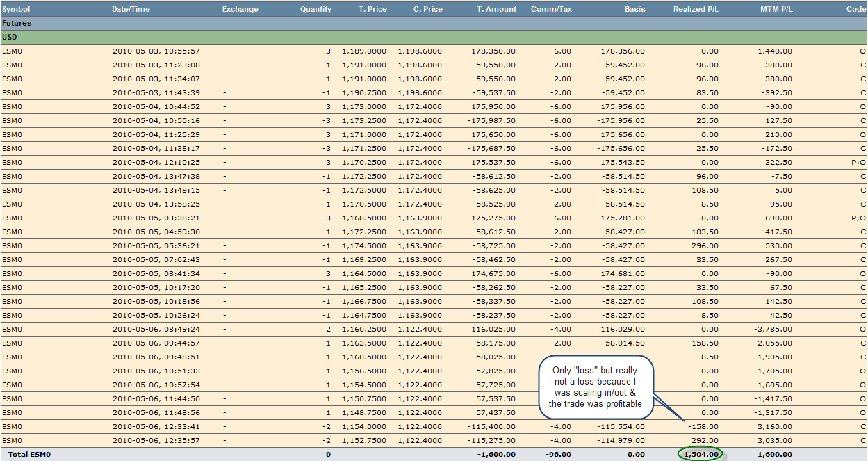Click timestamp 2010-05-04, 13:47:38
The height and width of the screenshot is (461, 868).
(x=156, y=176)
